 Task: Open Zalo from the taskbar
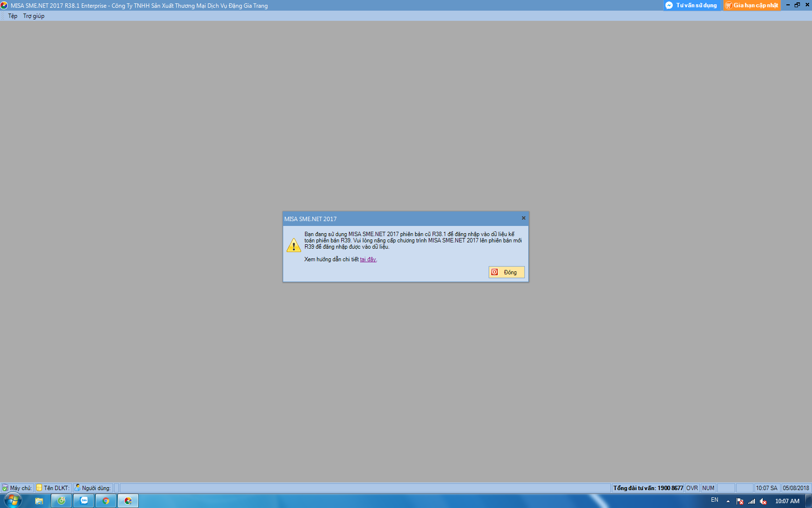tap(84, 501)
